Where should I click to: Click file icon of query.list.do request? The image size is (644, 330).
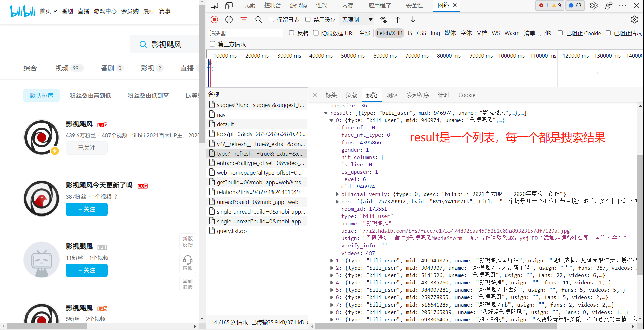(212, 231)
